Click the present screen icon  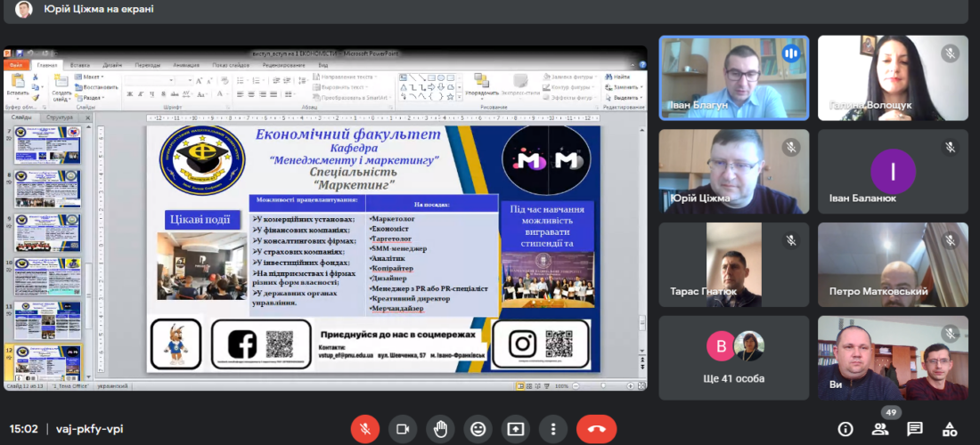pos(517,429)
